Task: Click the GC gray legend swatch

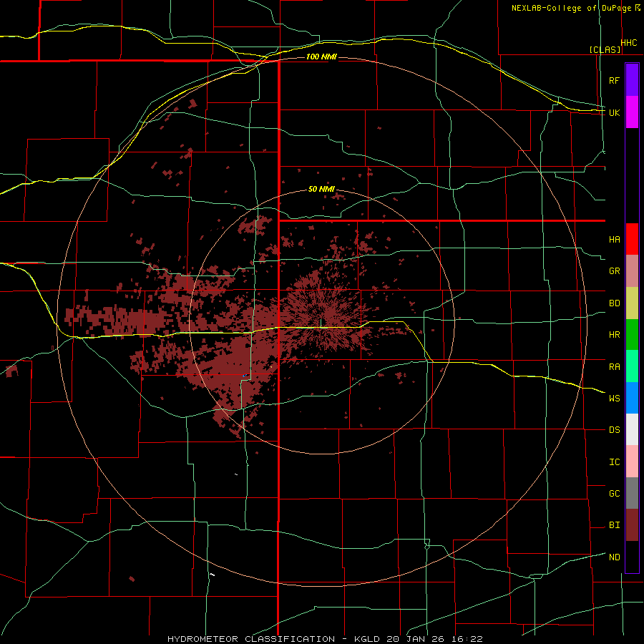Action: pos(632,493)
